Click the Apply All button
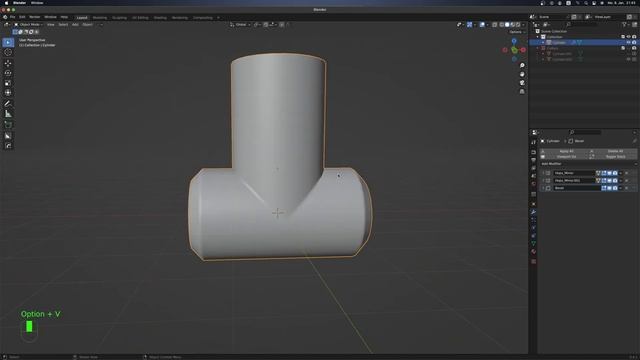 point(564,151)
